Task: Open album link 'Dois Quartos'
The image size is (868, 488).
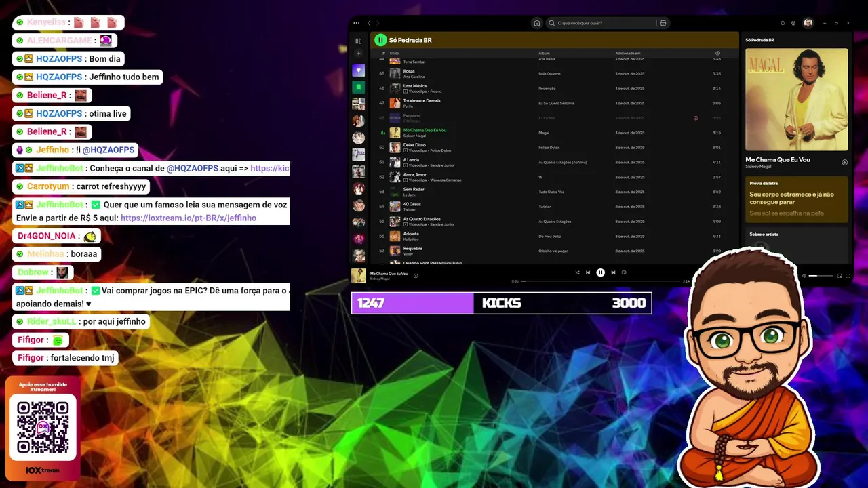Action: point(549,73)
